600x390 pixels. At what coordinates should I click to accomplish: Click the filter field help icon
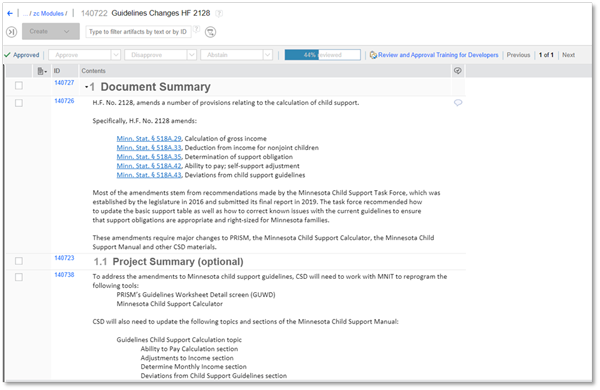(197, 29)
